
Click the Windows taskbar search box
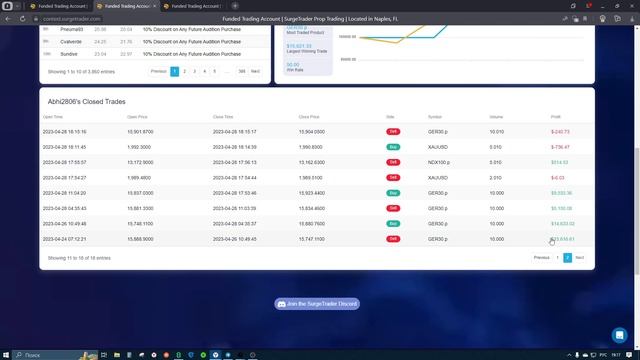point(55,355)
